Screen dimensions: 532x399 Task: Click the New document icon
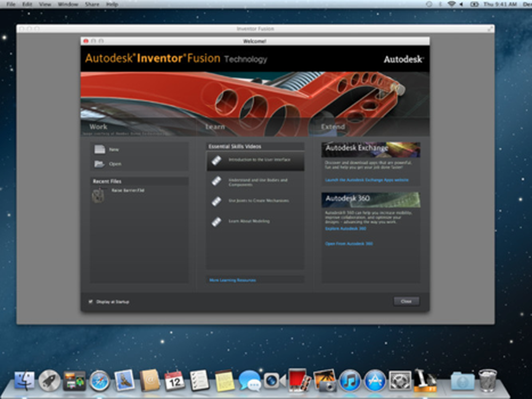[x=99, y=150]
